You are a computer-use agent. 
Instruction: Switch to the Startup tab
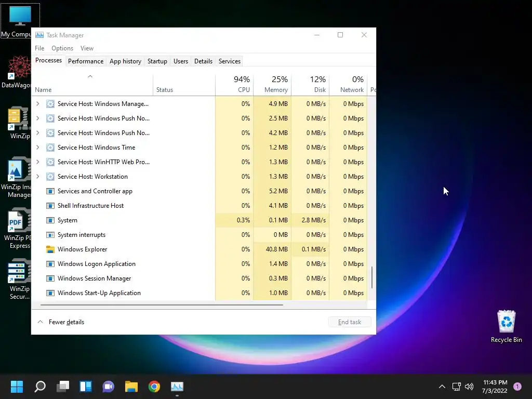coord(157,61)
